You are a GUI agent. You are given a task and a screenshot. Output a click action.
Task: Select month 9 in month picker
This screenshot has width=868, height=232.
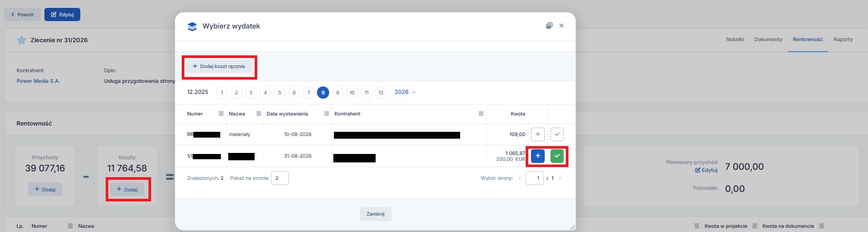click(x=338, y=93)
